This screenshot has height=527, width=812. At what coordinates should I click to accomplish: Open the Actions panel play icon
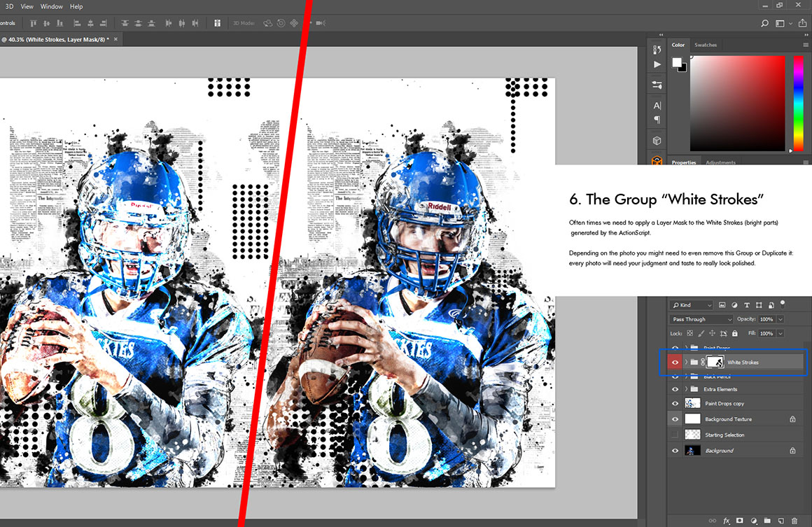pos(657,64)
